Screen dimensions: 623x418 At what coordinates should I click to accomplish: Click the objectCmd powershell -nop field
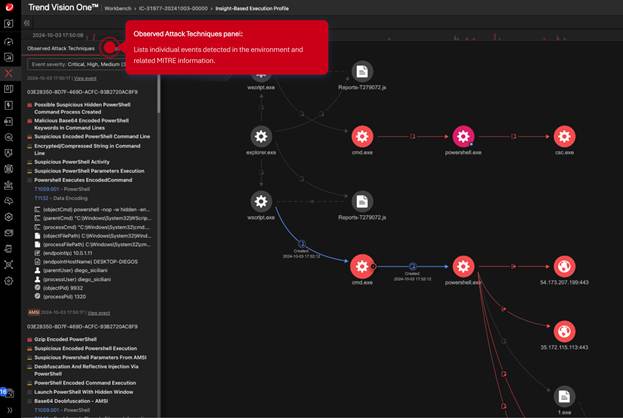tap(92, 210)
